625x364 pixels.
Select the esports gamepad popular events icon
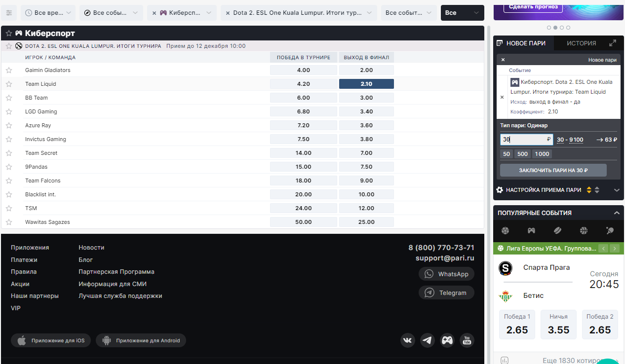point(531,230)
